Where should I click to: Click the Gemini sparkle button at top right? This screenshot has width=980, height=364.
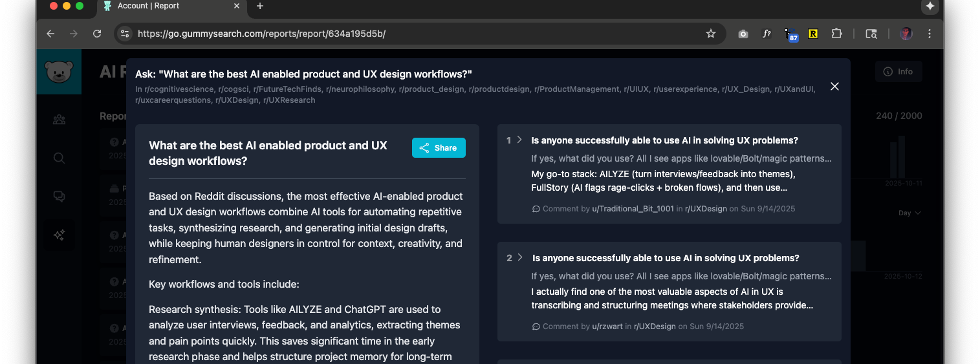930,6
